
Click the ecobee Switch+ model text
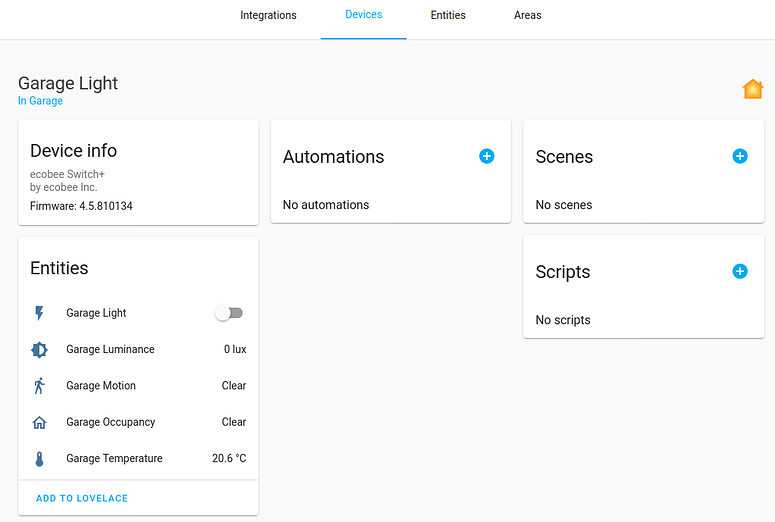point(67,174)
